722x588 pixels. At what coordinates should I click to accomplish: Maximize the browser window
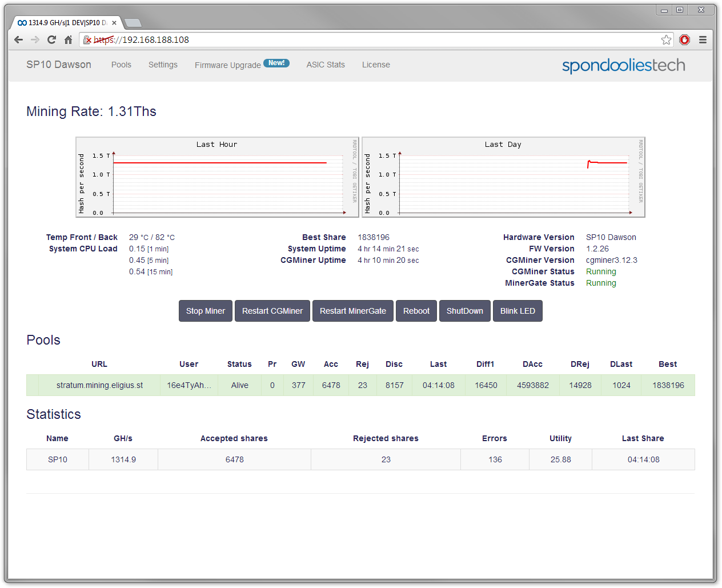click(x=680, y=10)
